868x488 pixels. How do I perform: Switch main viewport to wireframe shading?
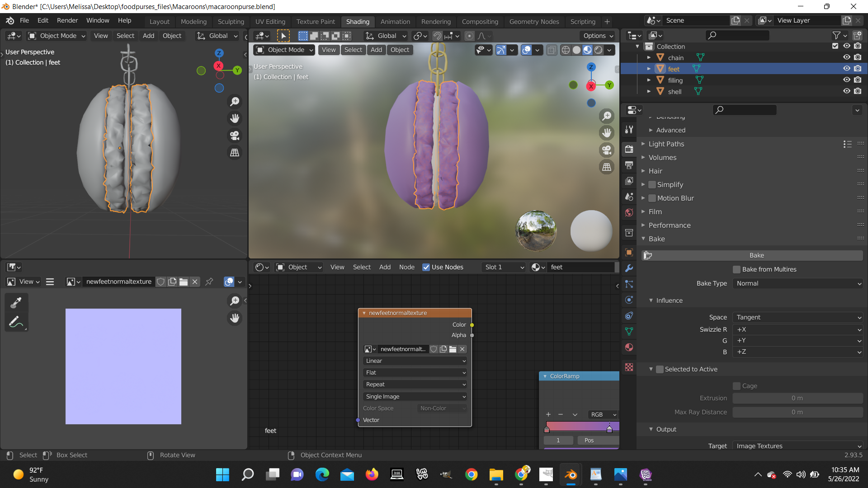pyautogui.click(x=566, y=50)
